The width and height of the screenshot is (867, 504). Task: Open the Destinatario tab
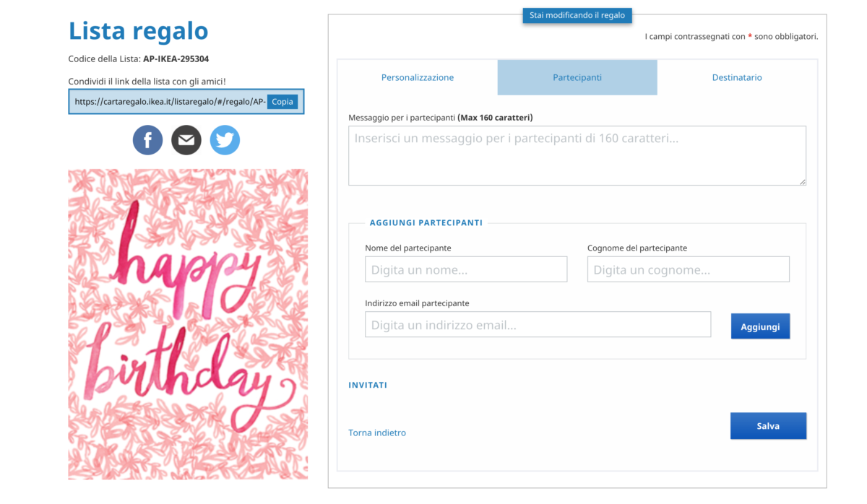[737, 77]
